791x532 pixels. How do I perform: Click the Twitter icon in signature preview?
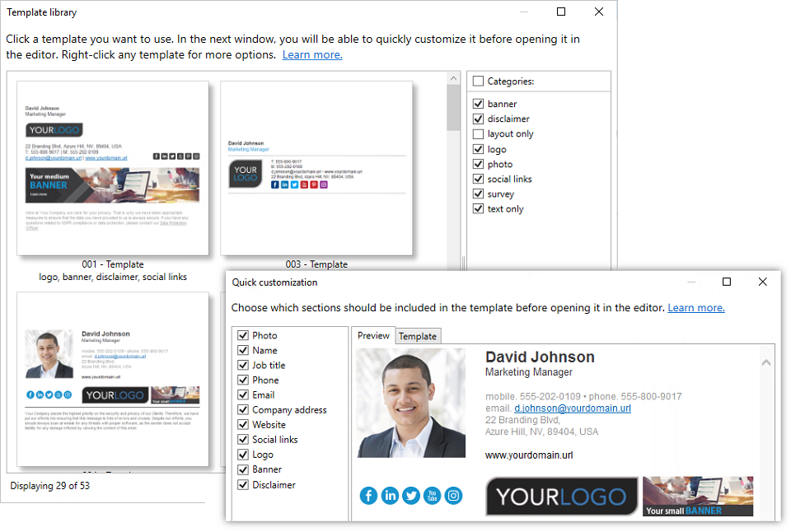[411, 495]
